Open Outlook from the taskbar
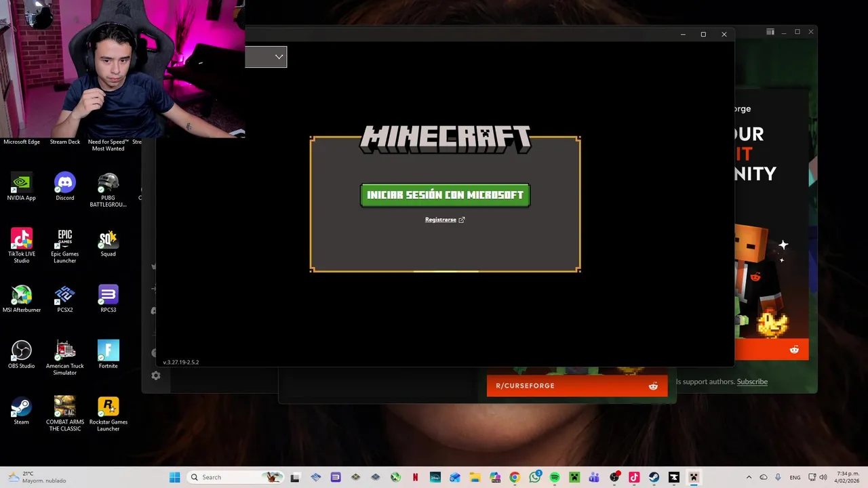This screenshot has height=488, width=868. (455, 477)
